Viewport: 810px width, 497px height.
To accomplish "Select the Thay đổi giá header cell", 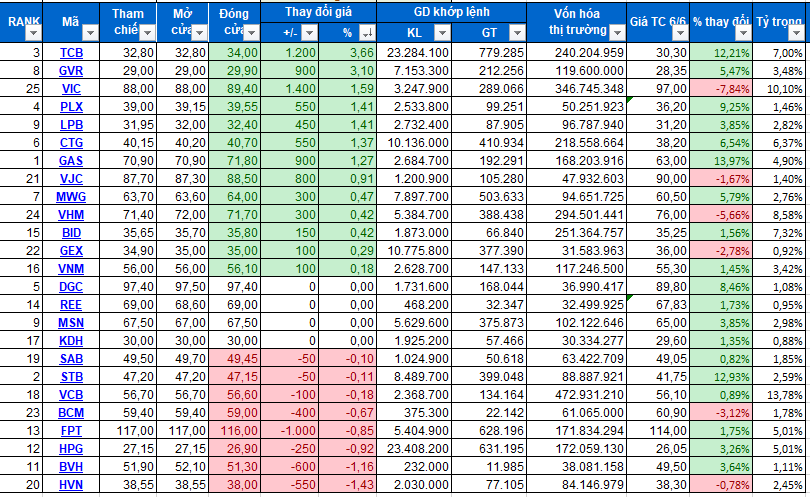I will (319, 12).
